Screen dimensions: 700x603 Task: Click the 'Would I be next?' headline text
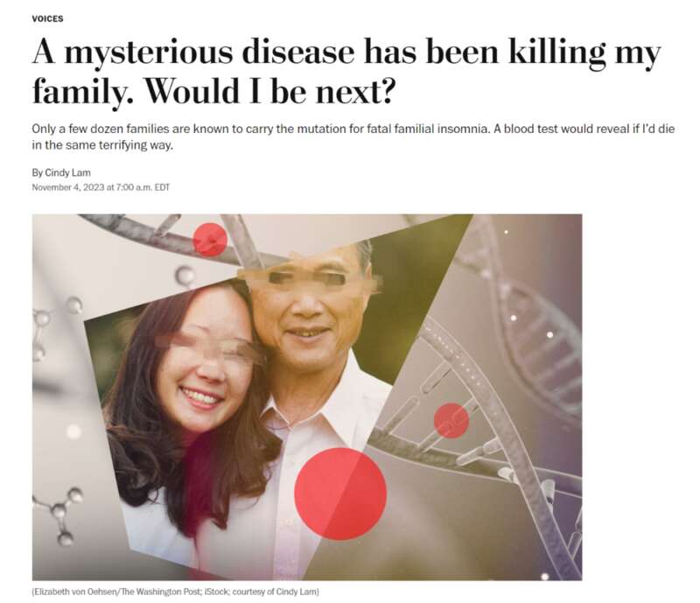270,92
